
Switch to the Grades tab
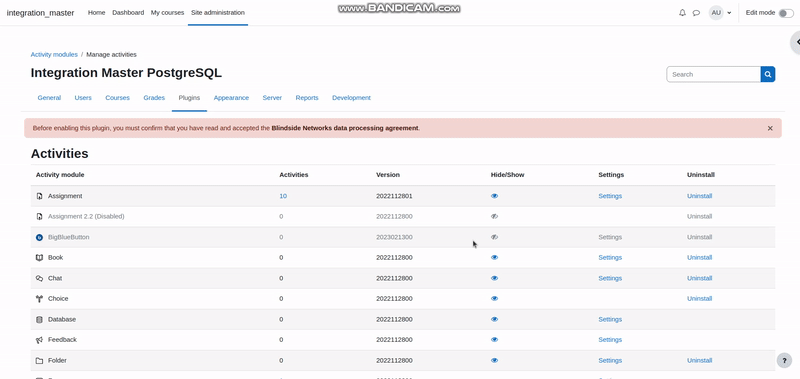point(154,98)
